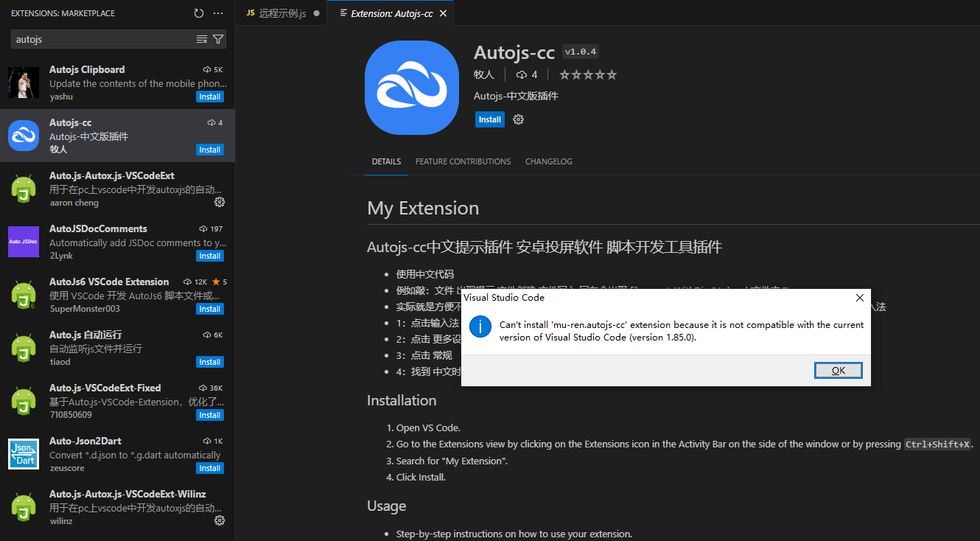Click the My Extension heading
Image resolution: width=980 pixels, height=541 pixels.
423,208
